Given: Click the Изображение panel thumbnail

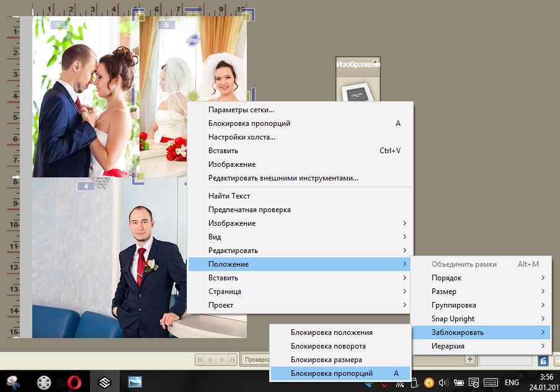Looking at the screenshot, I should tap(358, 92).
